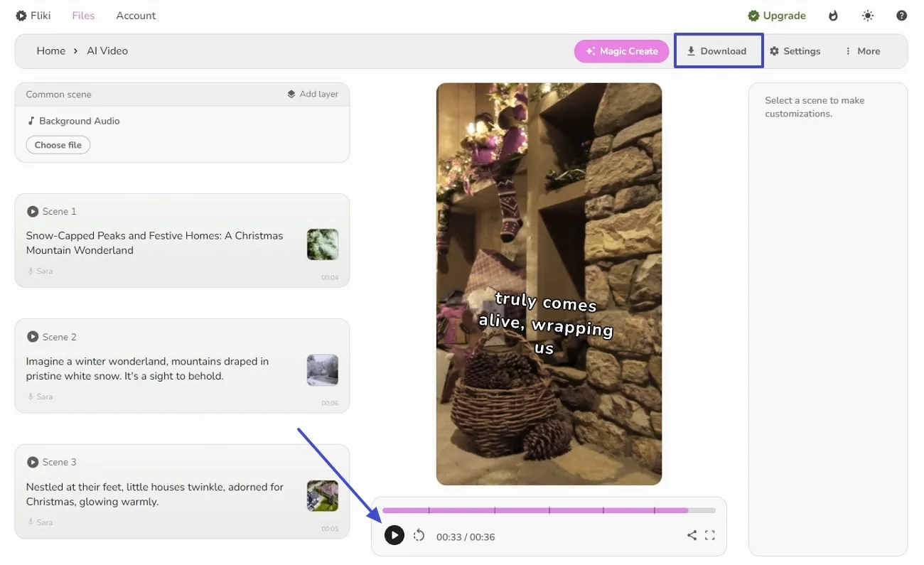
Task: Click Scene 2's snowy thumbnail
Action: [323, 370]
